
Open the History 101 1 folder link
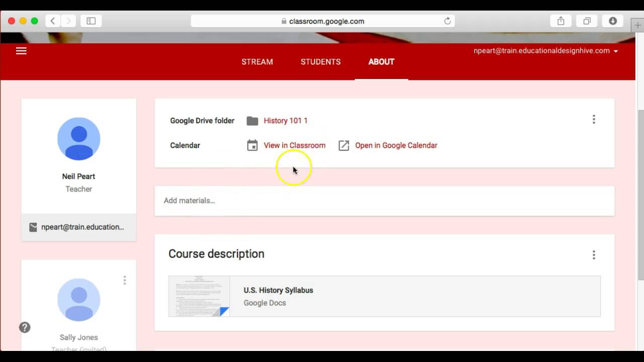tap(285, 121)
